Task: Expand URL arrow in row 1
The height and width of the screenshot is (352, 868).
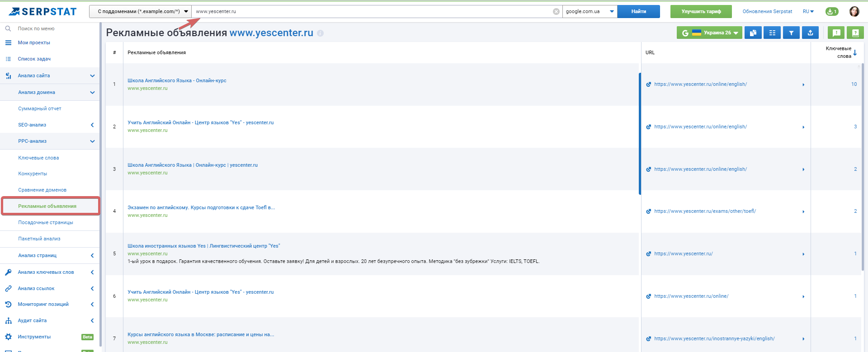Action: (803, 85)
